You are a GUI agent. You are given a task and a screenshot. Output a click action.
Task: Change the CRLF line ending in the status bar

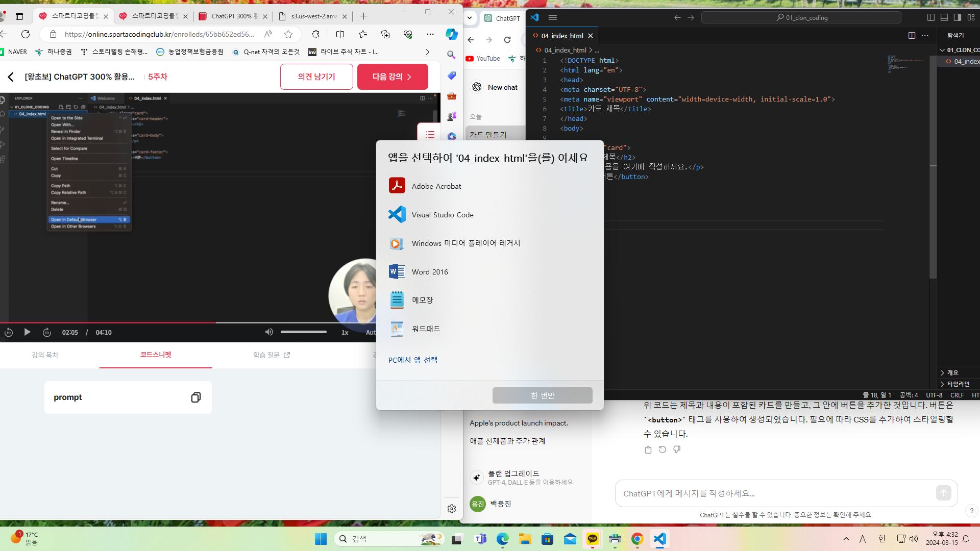(x=957, y=395)
